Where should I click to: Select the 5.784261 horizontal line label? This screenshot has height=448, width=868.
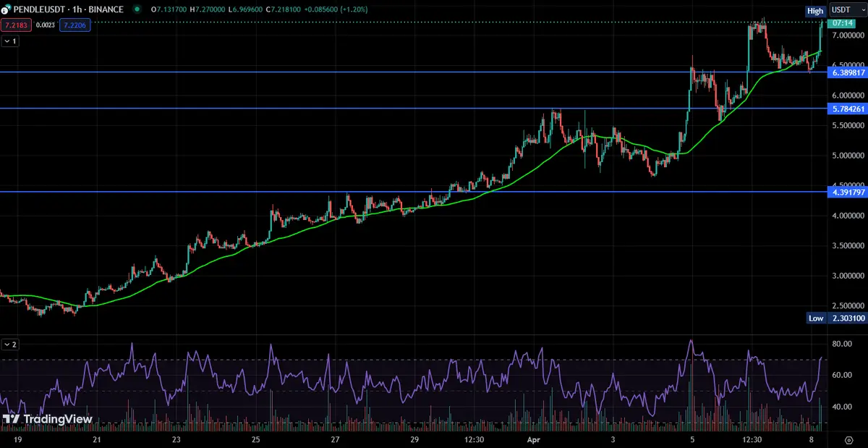[848, 109]
